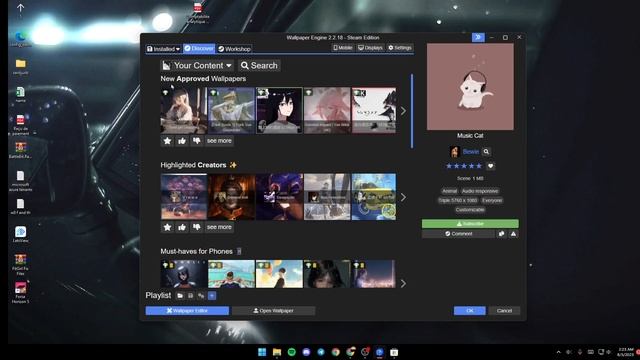Image resolution: width=640 pixels, height=360 pixels.
Task: Add wallpaper to playlist with plus icon
Action: click(212, 296)
